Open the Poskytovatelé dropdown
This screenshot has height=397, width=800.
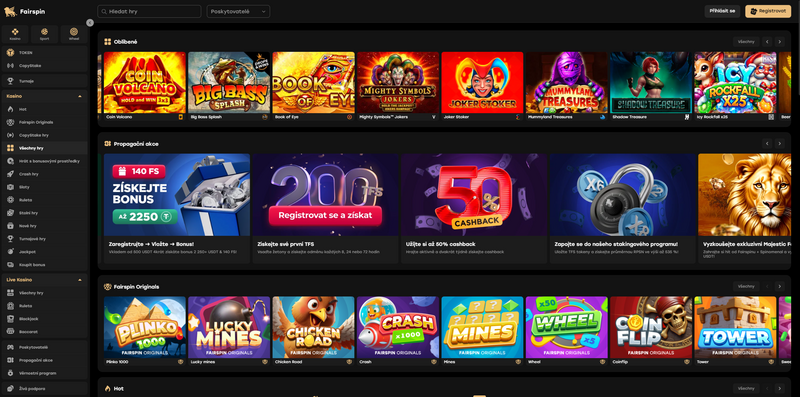pos(238,11)
